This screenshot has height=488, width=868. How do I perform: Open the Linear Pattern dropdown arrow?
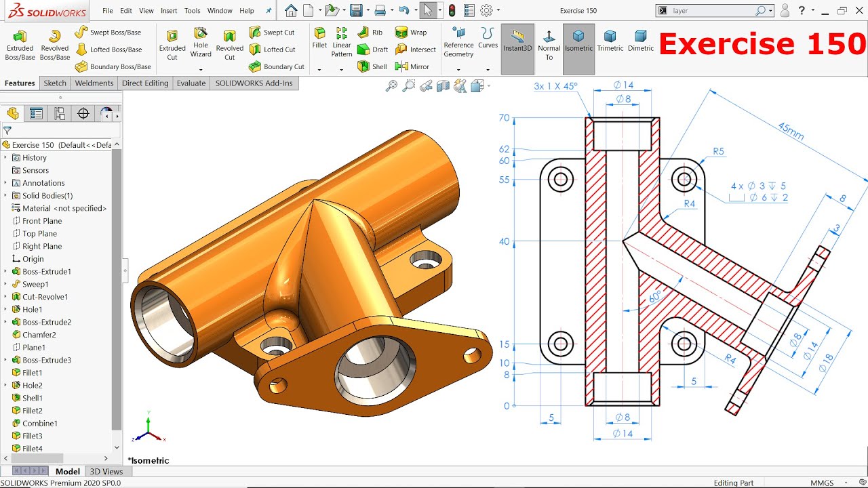(x=341, y=69)
